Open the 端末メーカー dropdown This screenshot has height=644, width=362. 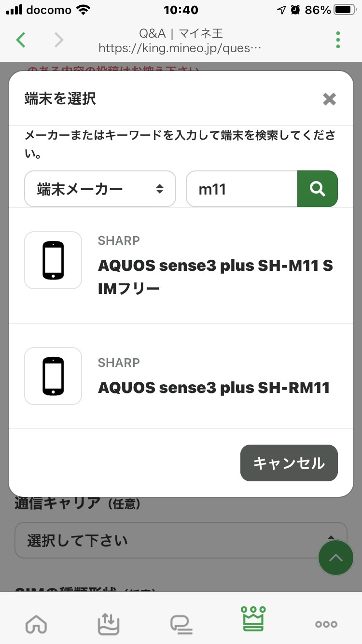pyautogui.click(x=100, y=189)
